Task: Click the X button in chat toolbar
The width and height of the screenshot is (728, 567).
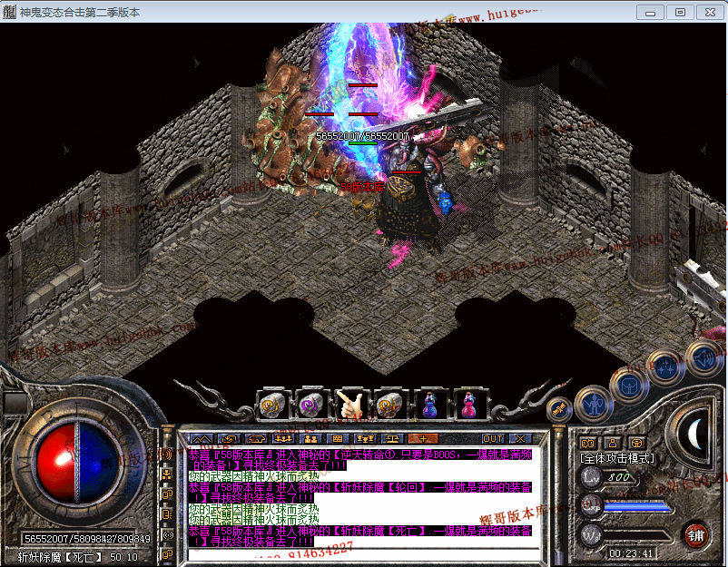Action: pos(520,438)
